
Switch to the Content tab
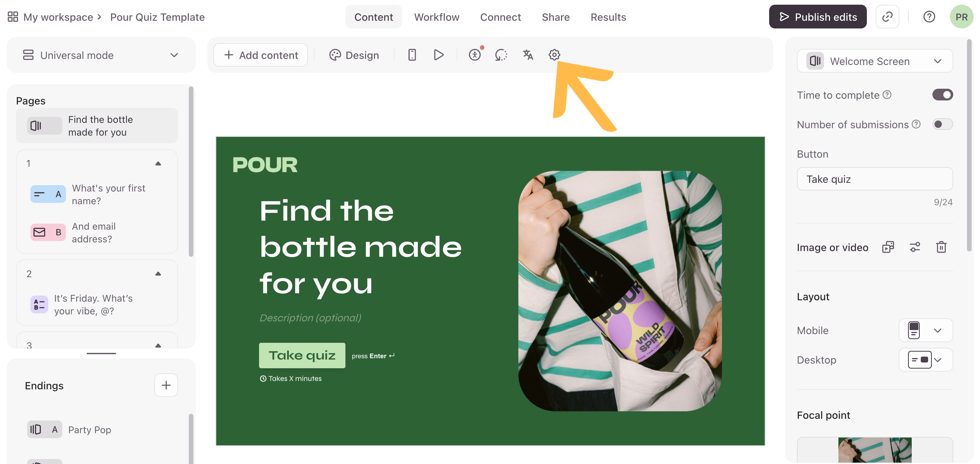(x=374, y=17)
